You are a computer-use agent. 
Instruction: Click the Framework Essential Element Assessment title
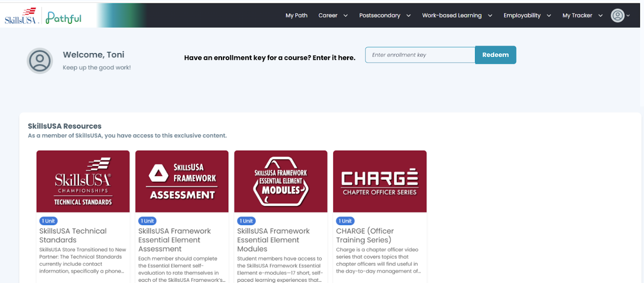point(174,240)
